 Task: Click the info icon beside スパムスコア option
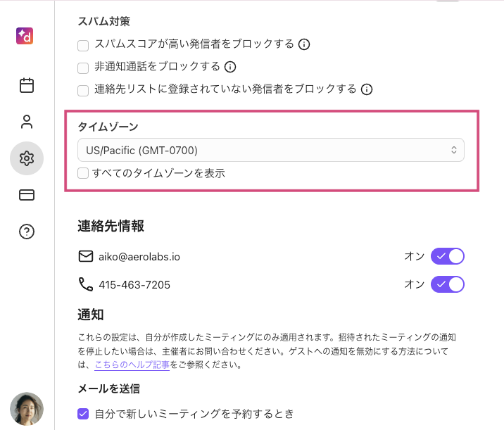[304, 44]
